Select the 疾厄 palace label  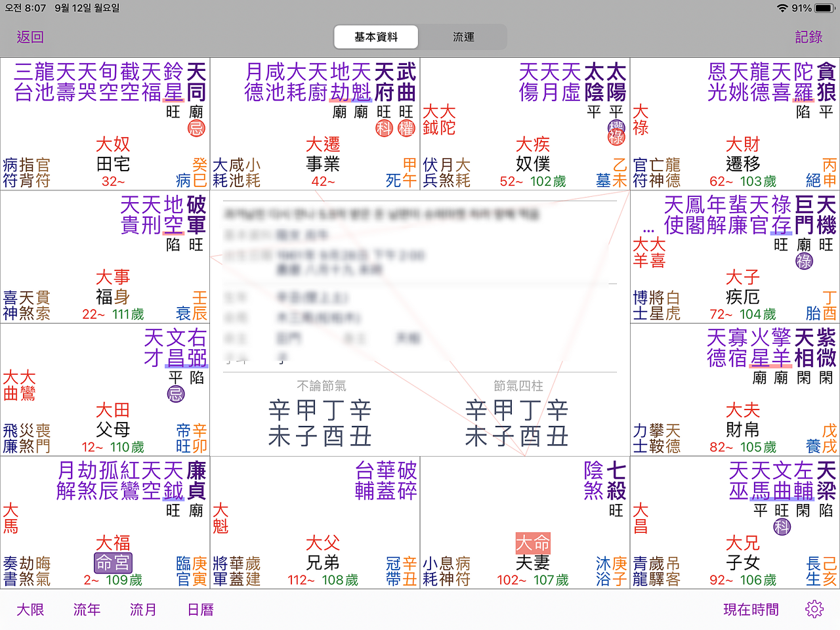743,297
